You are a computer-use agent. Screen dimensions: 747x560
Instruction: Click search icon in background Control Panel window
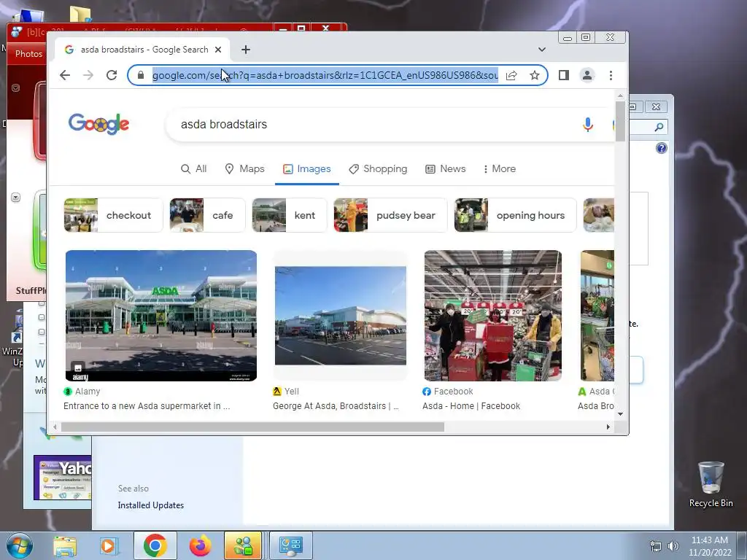[659, 127]
